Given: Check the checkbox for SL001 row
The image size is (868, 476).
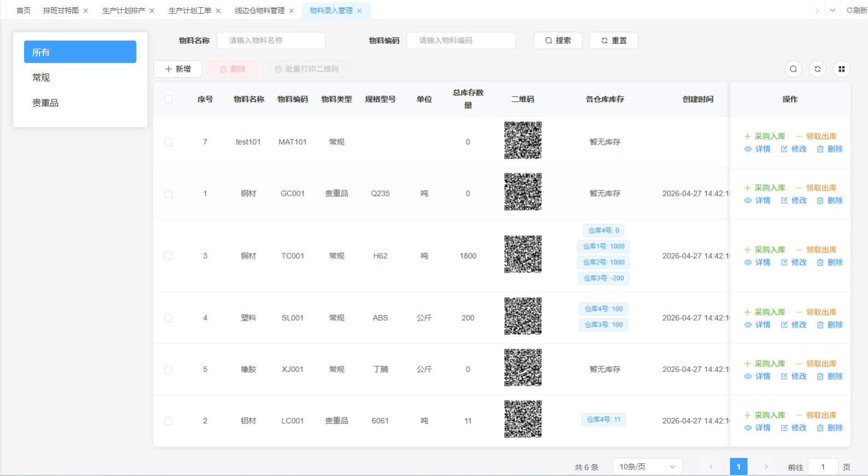Looking at the screenshot, I should coord(168,318).
